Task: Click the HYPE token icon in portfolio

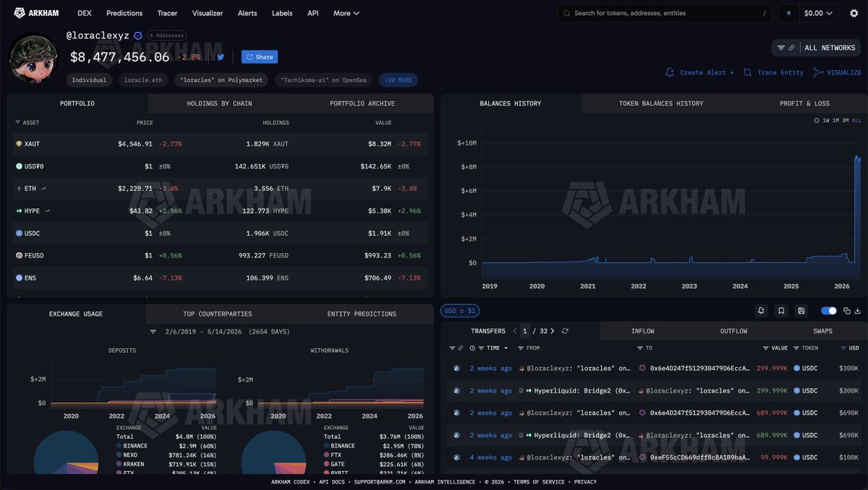Action: (x=19, y=211)
